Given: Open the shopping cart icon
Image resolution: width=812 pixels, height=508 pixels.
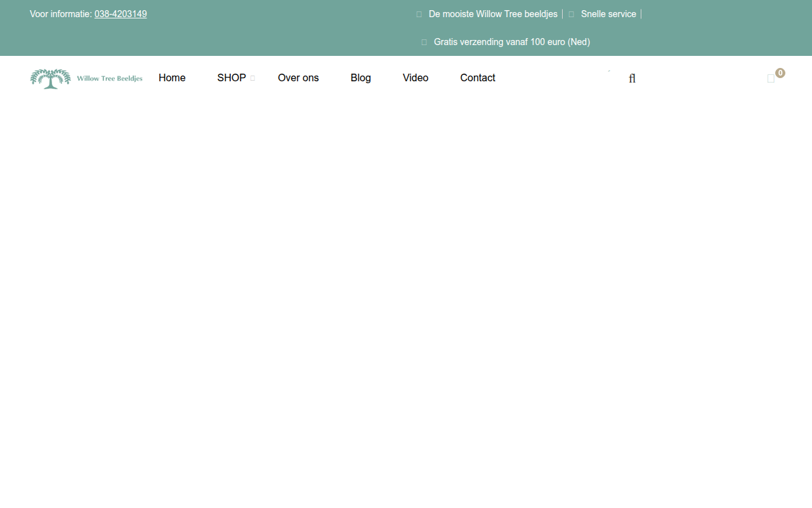Looking at the screenshot, I should pyautogui.click(x=771, y=79).
